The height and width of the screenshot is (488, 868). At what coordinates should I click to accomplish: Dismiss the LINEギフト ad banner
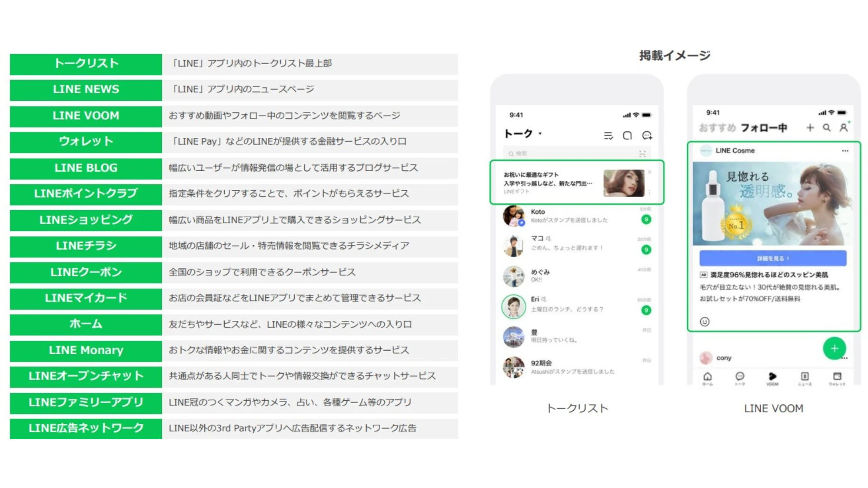tap(650, 172)
